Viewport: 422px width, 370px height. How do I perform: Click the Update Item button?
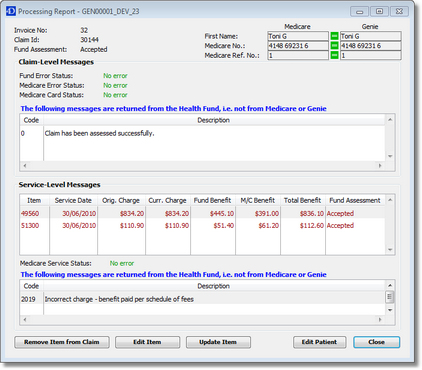pos(218,342)
